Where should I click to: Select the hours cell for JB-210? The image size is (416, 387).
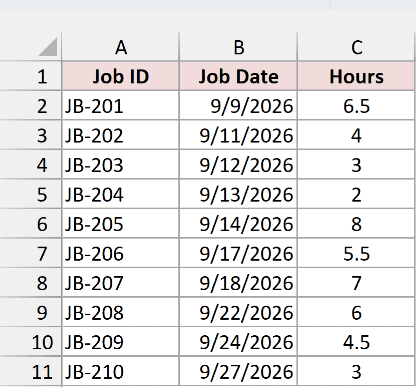coord(356,371)
